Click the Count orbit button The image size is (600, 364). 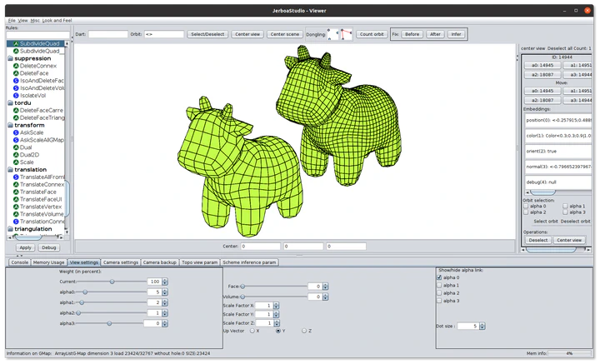372,34
